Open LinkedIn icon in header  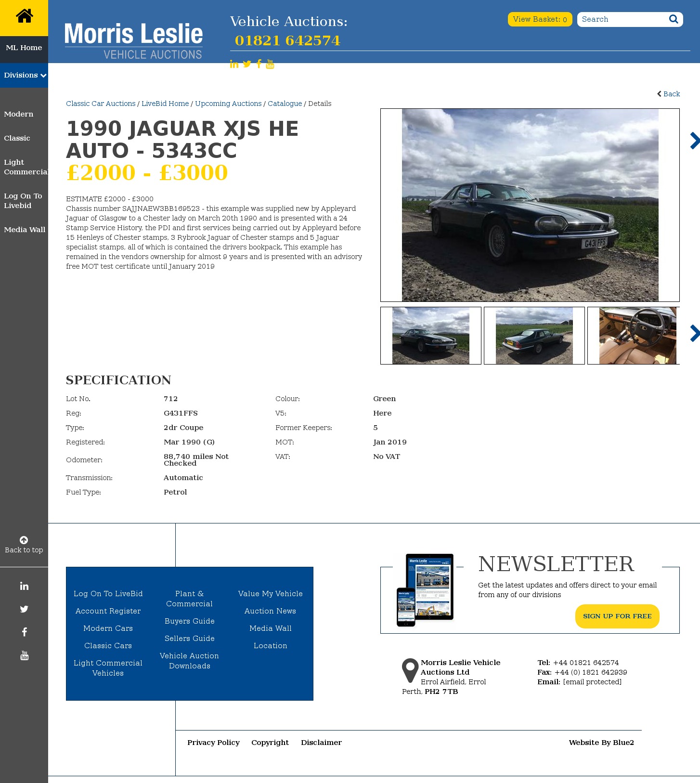[234, 64]
